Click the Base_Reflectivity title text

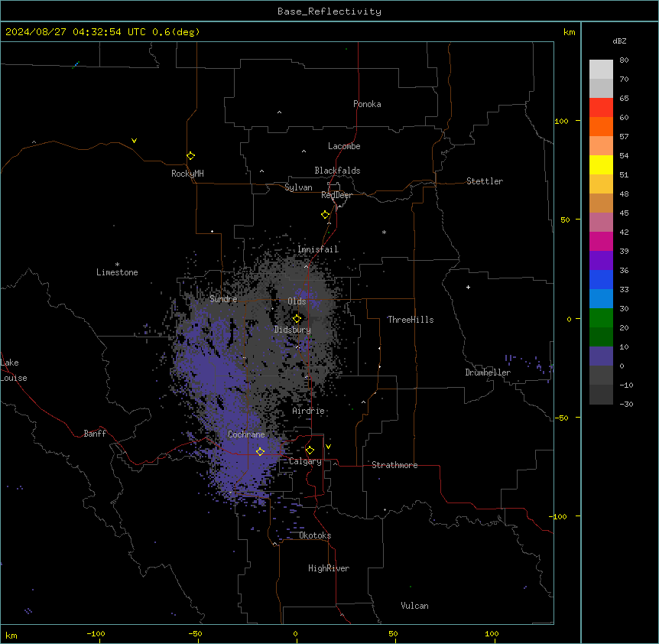click(x=329, y=11)
